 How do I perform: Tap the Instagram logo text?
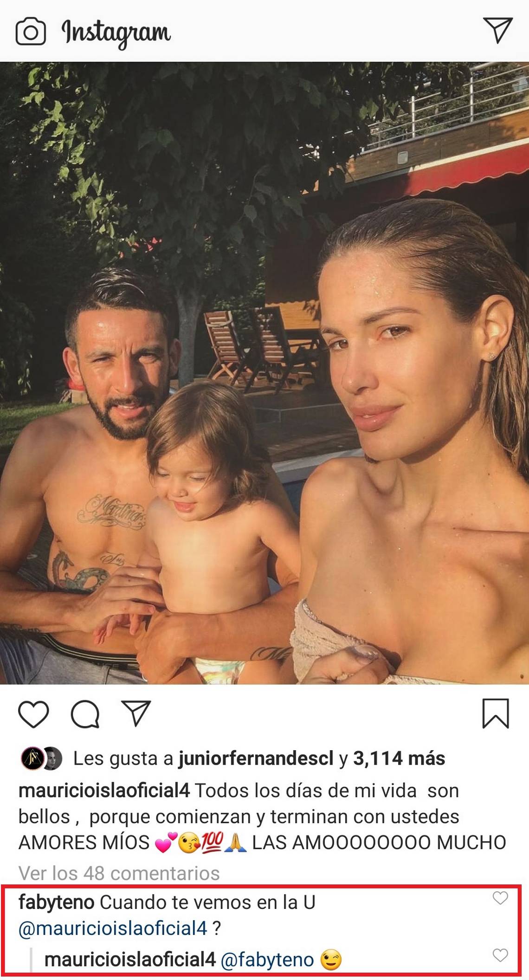coord(116,33)
